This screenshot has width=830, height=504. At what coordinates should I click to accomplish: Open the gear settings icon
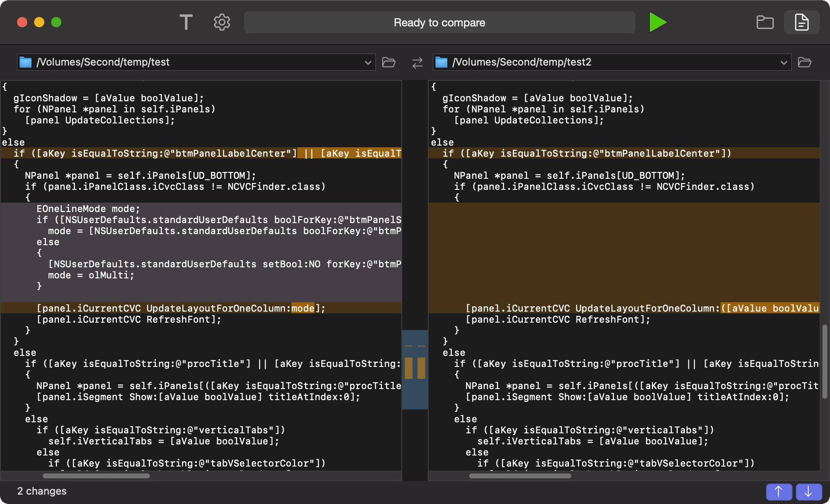point(222,22)
